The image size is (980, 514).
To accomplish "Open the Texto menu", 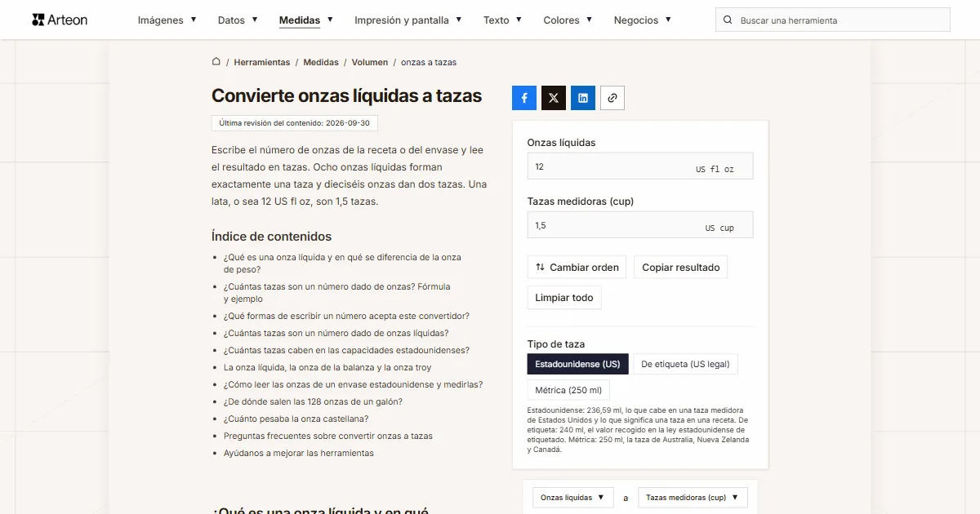I will pos(503,20).
